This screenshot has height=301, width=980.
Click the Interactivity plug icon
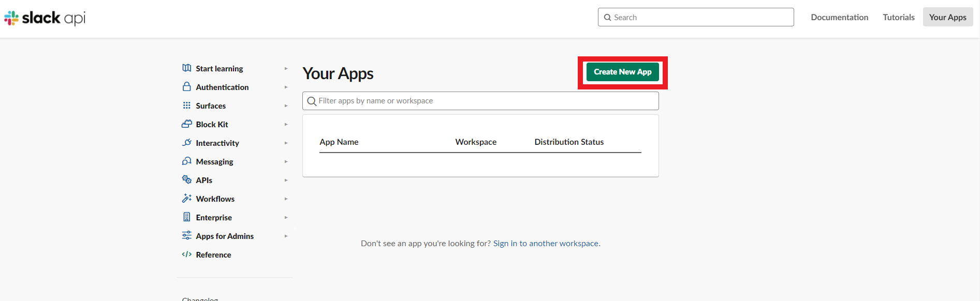187,143
